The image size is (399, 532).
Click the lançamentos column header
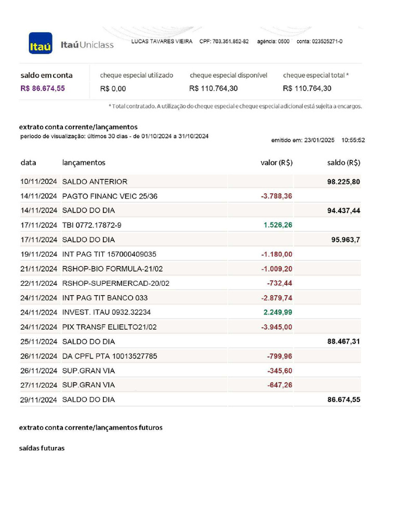click(84, 163)
